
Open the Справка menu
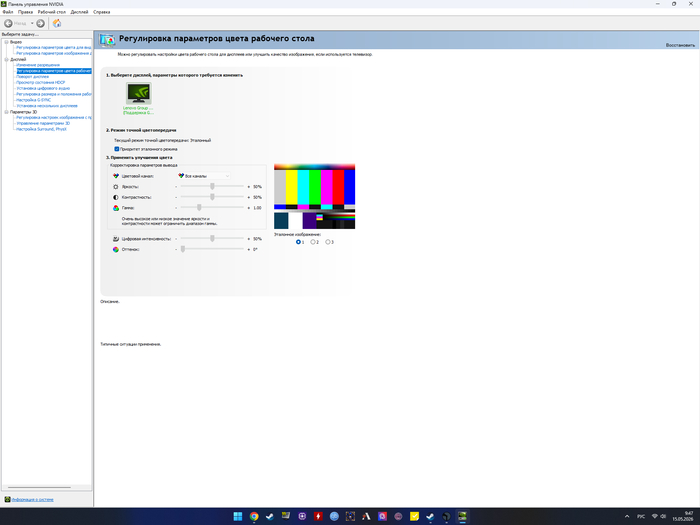(102, 12)
